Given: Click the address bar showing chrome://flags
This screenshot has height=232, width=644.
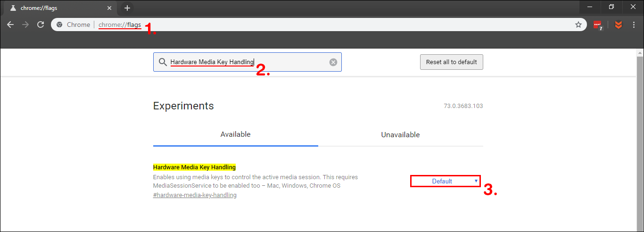Looking at the screenshot, I should tap(319, 25).
